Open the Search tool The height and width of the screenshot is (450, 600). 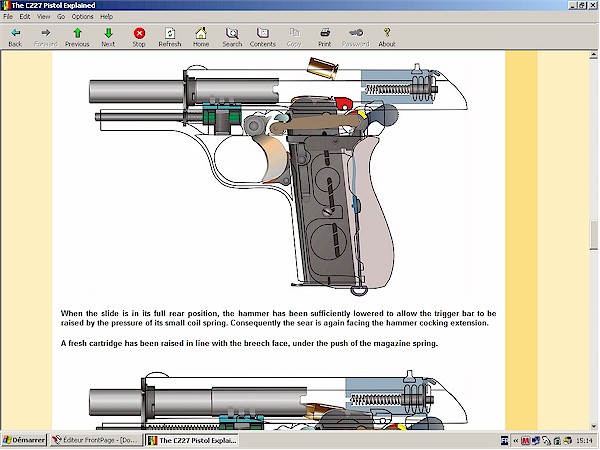232,38
